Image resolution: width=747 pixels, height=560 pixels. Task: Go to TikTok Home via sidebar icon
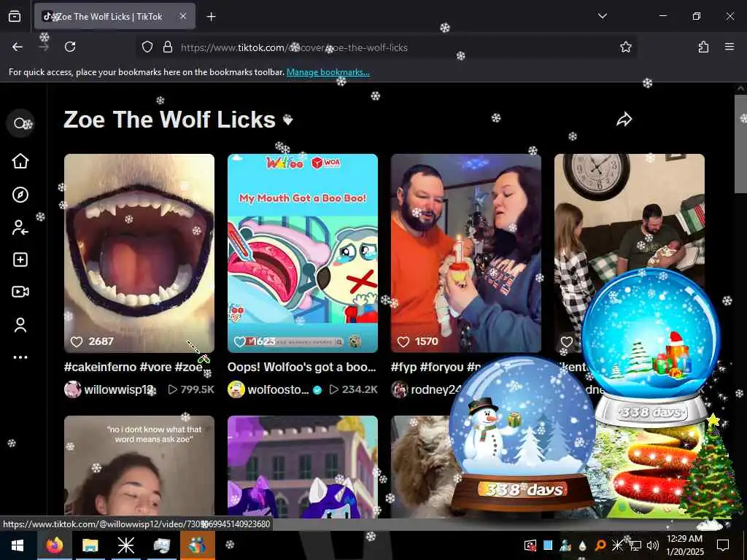click(x=20, y=161)
